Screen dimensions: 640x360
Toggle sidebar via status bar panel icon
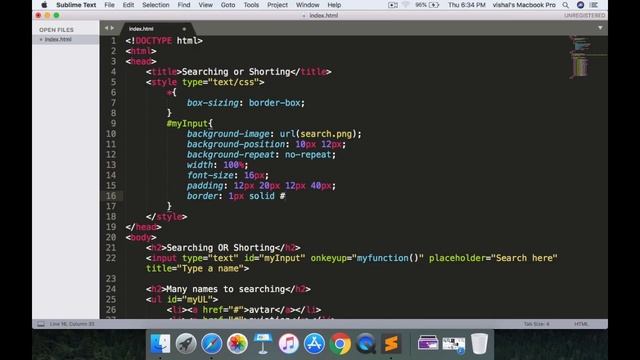[41, 324]
